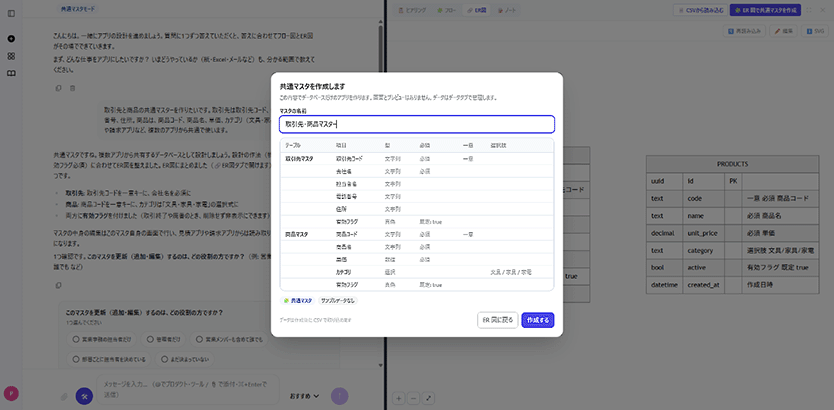Copy the assistant's 共通マスタ reply message
Image resolution: width=834 pixels, height=410 pixels.
59,285
